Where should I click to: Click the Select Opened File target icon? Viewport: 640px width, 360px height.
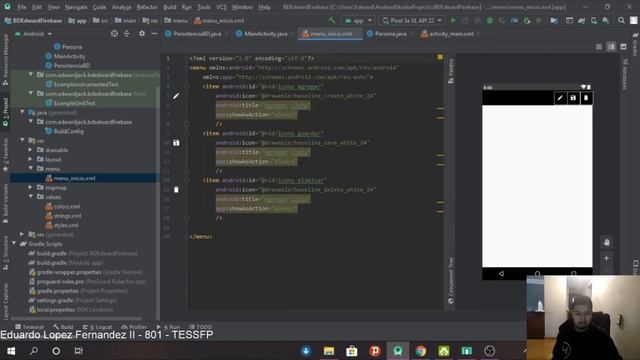point(114,34)
